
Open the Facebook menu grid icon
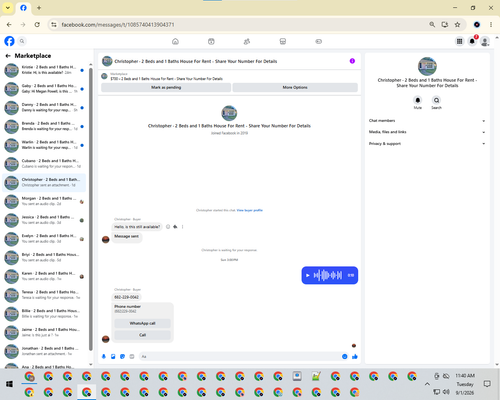pos(459,41)
